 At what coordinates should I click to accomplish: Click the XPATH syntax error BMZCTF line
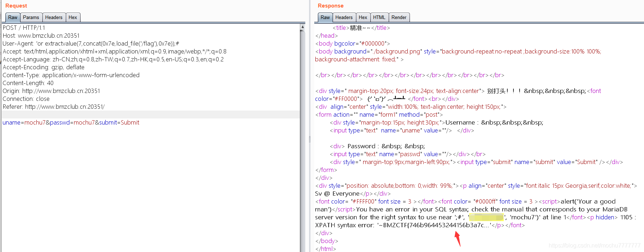click(x=420, y=225)
